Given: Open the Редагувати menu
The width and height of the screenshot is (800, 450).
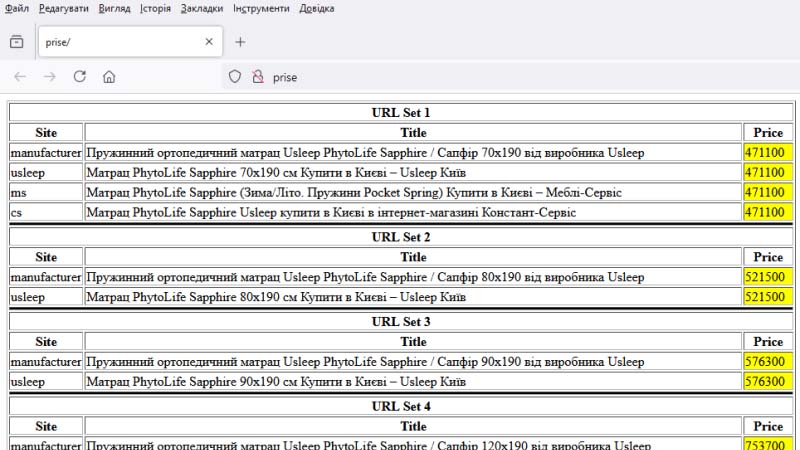Looking at the screenshot, I should pyautogui.click(x=64, y=9).
